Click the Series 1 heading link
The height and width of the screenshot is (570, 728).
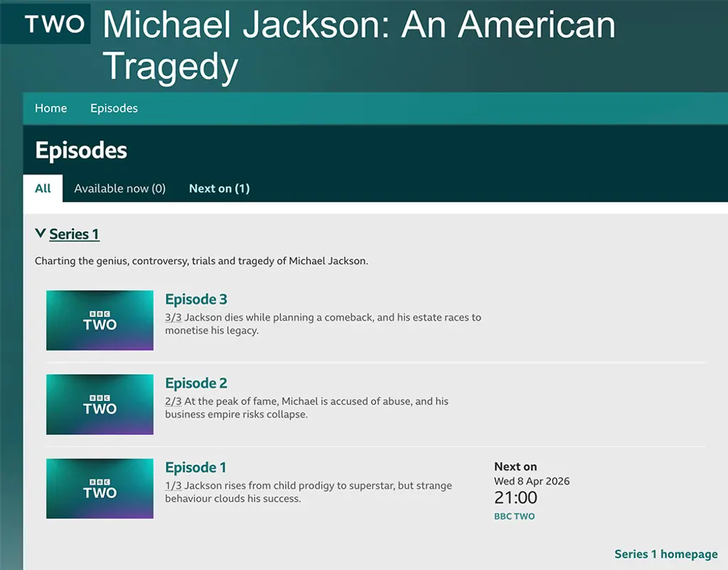74,234
